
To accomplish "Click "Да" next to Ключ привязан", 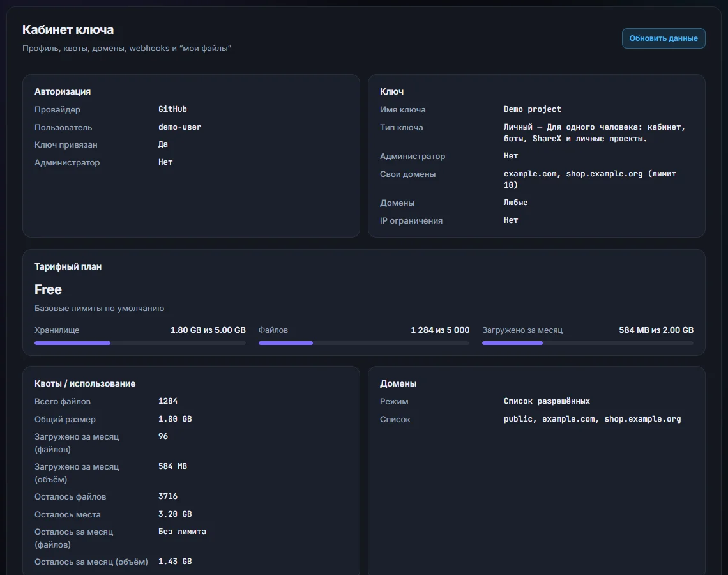I will [163, 144].
